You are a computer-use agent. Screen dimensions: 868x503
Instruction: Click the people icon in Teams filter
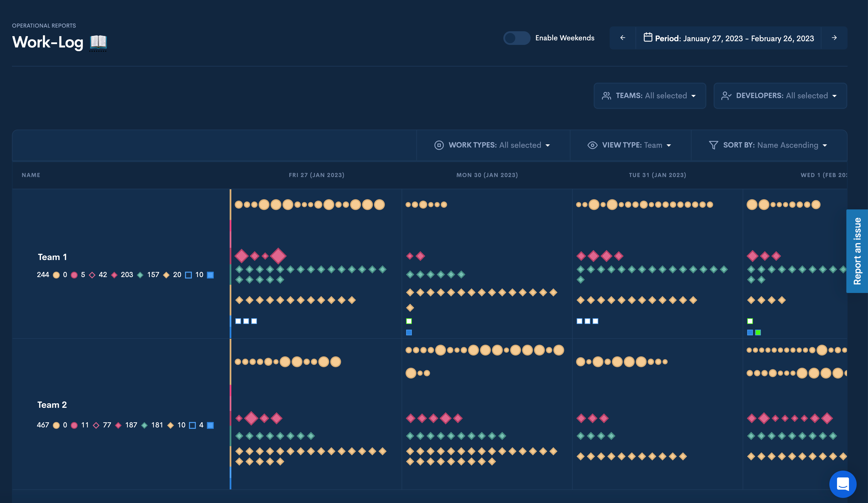click(606, 96)
